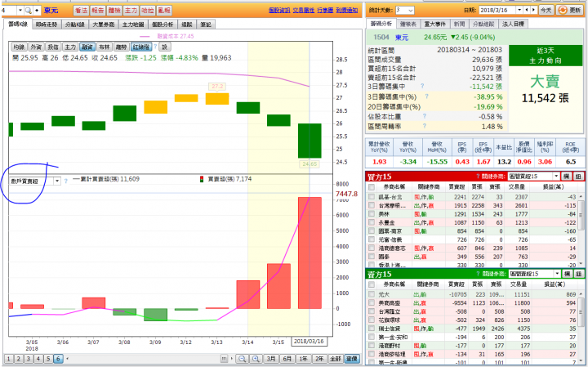Check the 瑞士信貸 seller checkbox
588x367 pixels.
[x=372, y=329]
